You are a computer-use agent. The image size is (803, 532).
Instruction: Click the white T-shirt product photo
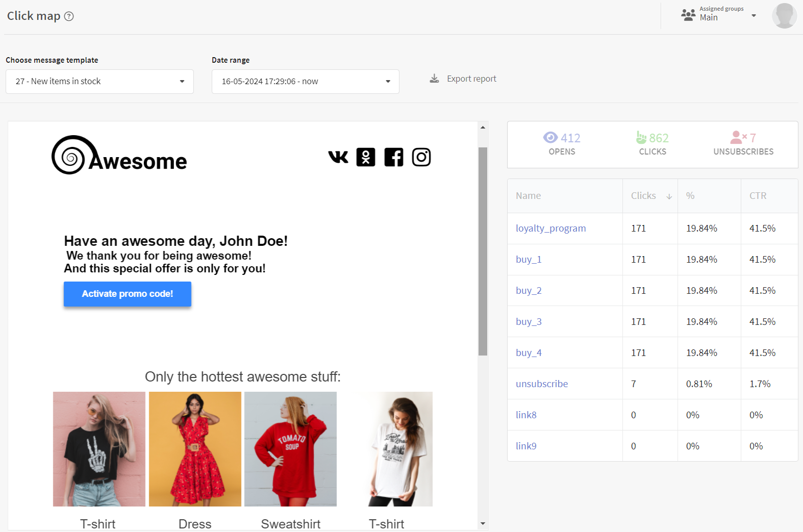tap(386, 449)
